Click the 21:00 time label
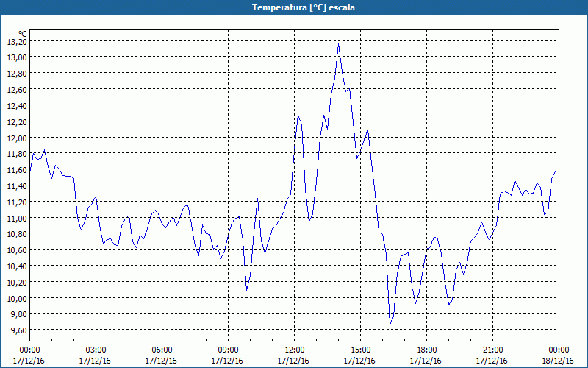The height and width of the screenshot is (368, 588). pyautogui.click(x=492, y=350)
